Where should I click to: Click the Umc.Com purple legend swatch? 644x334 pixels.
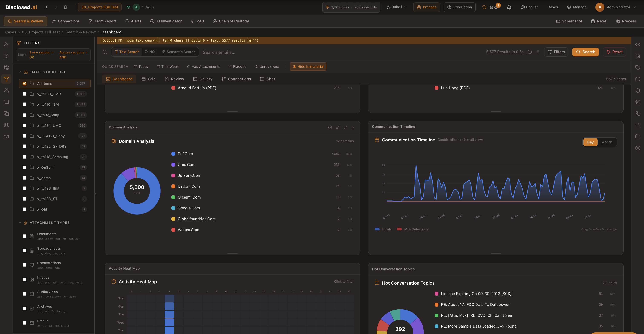pyautogui.click(x=173, y=165)
